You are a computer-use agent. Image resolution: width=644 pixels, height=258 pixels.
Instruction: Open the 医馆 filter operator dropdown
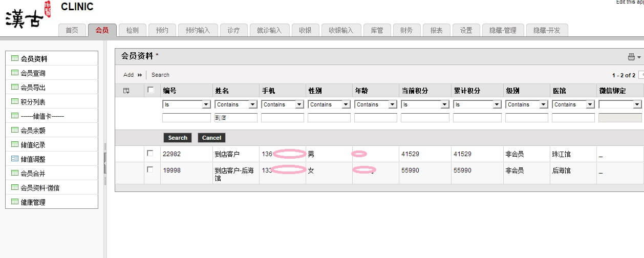pyautogui.click(x=573, y=104)
